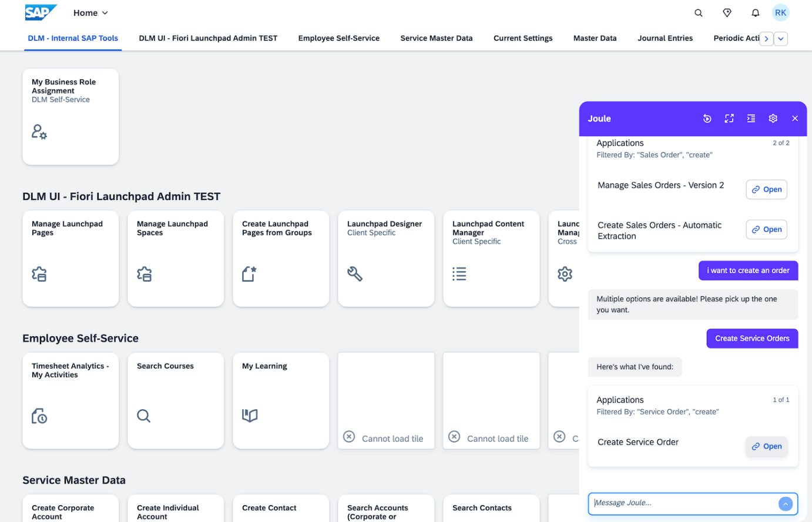The height and width of the screenshot is (522, 812).
Task: Open My Learning via the book icon
Action: 249,416
